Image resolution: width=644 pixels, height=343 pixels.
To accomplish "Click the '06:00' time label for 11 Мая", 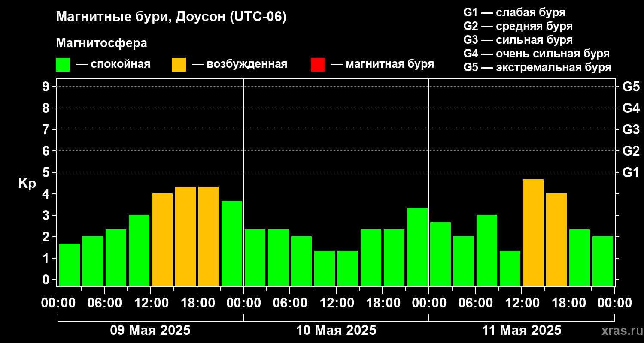I will tap(475, 303).
